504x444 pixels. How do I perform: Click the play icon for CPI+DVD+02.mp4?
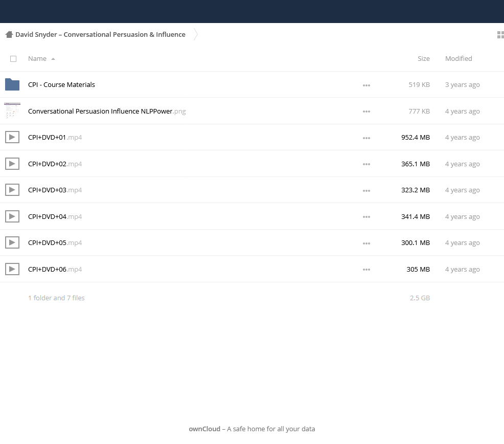pos(12,164)
